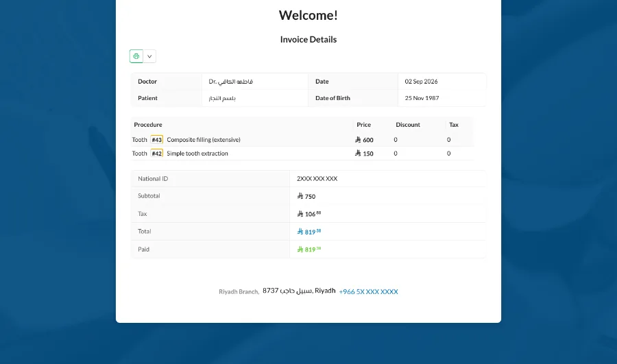Click the blue Total amount 819

(309, 232)
